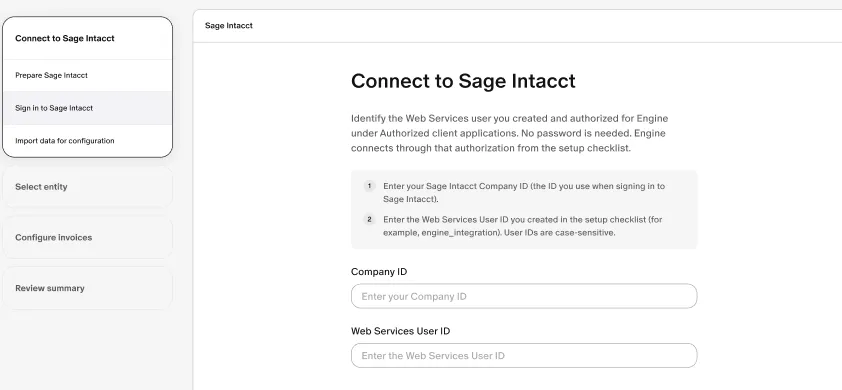Click the second instruction about Web Services User ID
842x390 pixels.
tap(524, 226)
